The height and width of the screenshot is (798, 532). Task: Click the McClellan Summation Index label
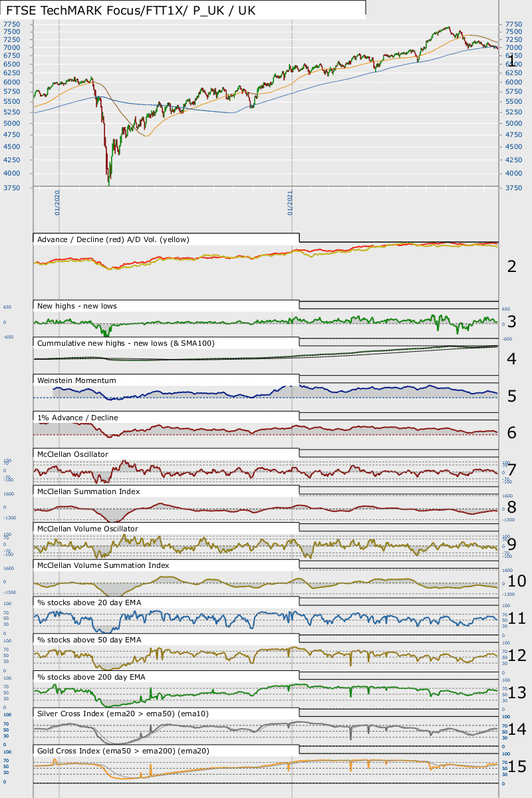coord(88,491)
